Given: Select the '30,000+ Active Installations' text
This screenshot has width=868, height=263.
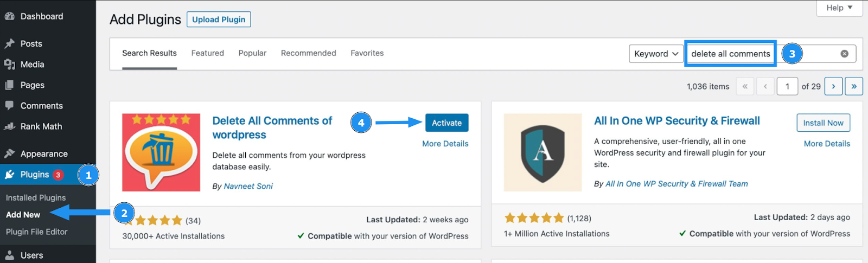Looking at the screenshot, I should click(174, 236).
